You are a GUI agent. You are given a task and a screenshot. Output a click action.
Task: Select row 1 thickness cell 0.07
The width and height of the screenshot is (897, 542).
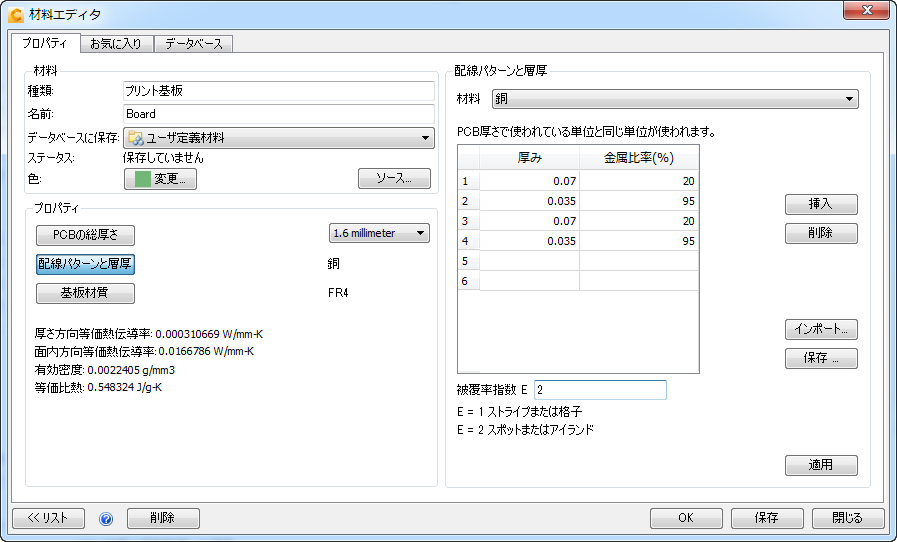(530, 181)
